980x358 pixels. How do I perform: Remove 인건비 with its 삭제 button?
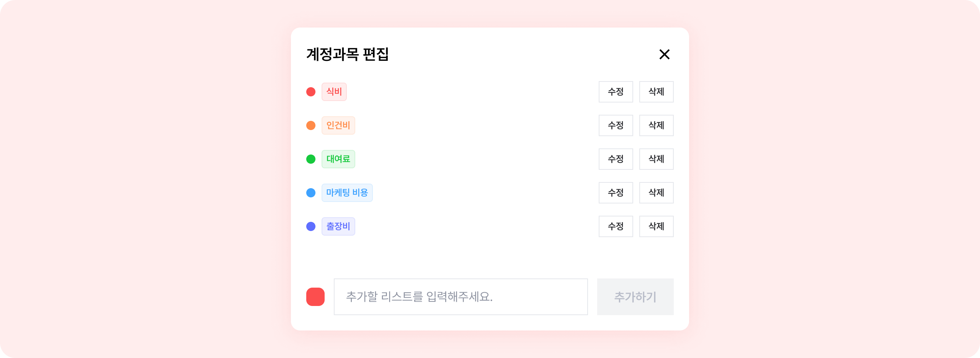click(656, 125)
